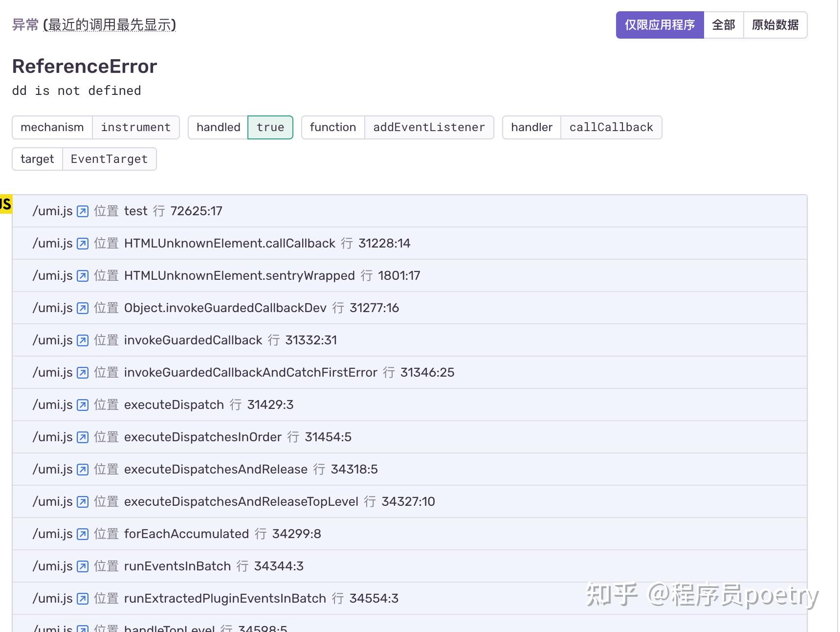Click the handler callCallback tag value
The image size is (840, 632).
[x=611, y=127]
